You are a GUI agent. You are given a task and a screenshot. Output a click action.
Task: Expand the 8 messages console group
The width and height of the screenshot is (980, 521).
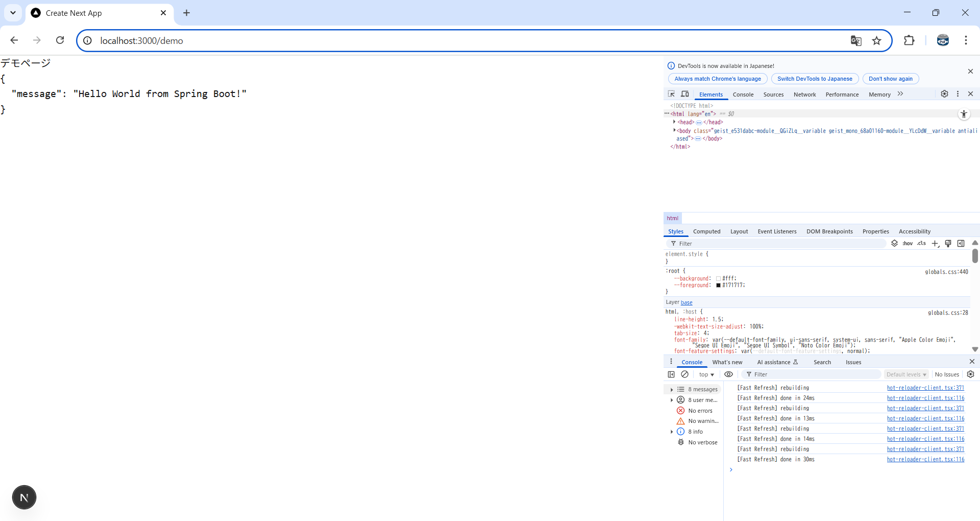click(672, 389)
